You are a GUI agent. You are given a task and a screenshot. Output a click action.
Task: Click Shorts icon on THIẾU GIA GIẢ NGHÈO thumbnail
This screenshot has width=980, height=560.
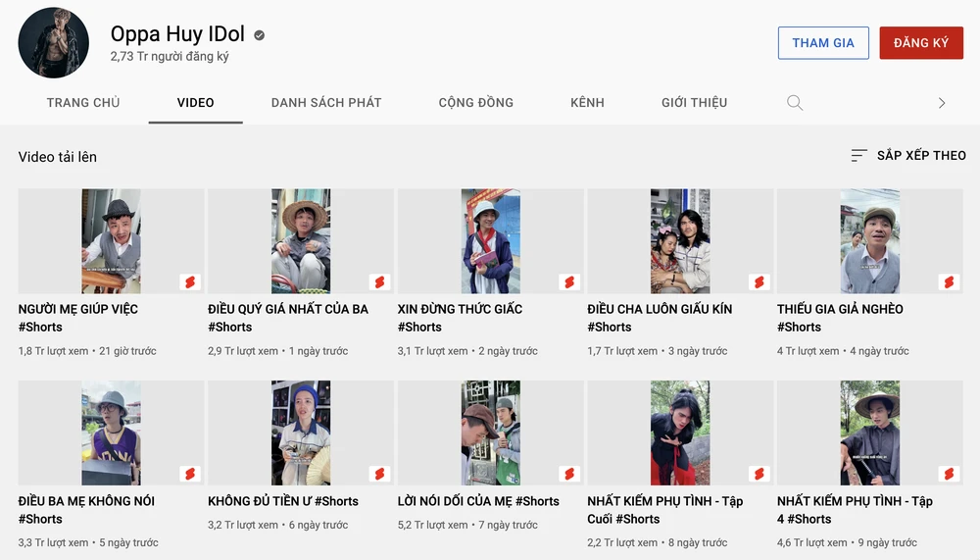[949, 282]
